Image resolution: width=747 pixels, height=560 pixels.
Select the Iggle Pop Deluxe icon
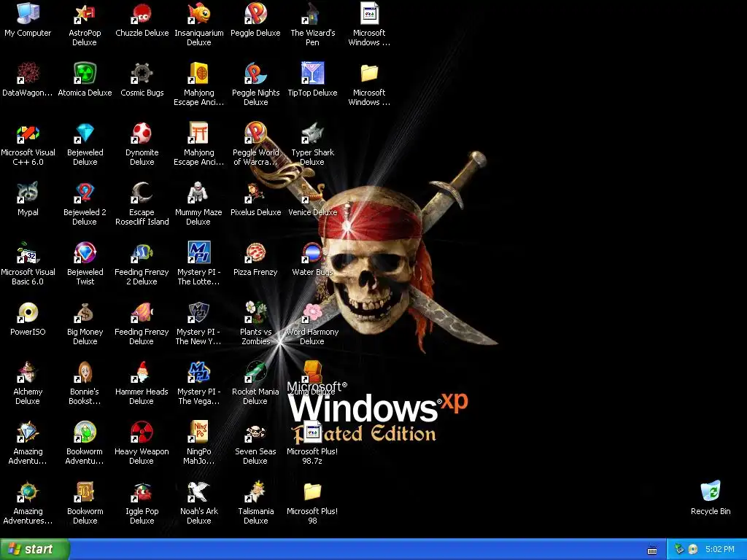click(x=142, y=492)
